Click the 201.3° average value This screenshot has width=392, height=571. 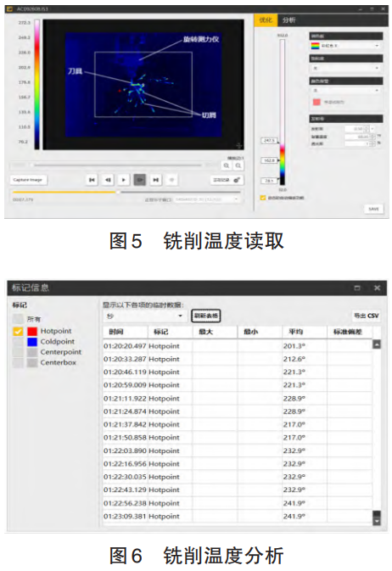click(x=294, y=346)
